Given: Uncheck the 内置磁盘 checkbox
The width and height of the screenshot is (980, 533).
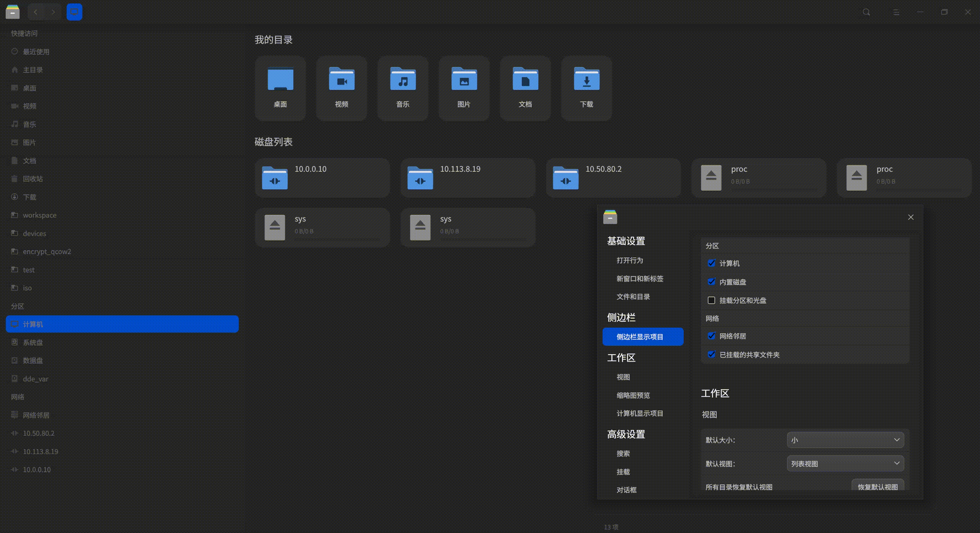Looking at the screenshot, I should (x=711, y=282).
